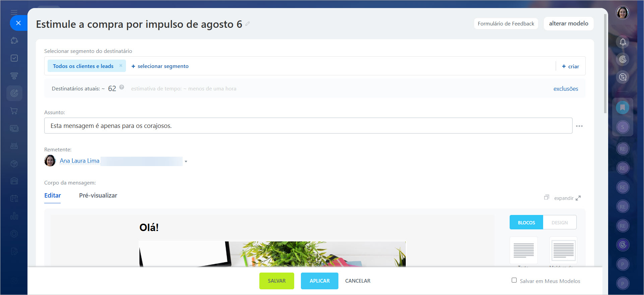Open notifications bell icon
This screenshot has height=295, width=644.
point(623,42)
